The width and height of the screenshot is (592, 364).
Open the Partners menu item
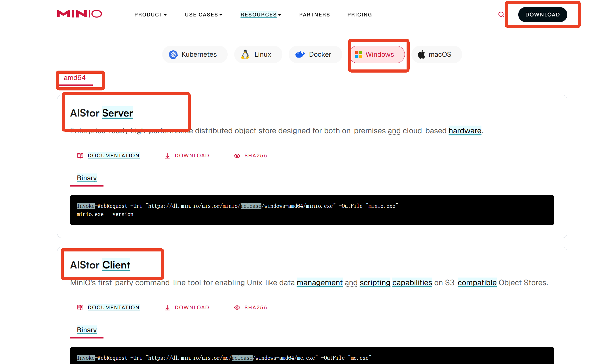click(x=314, y=15)
